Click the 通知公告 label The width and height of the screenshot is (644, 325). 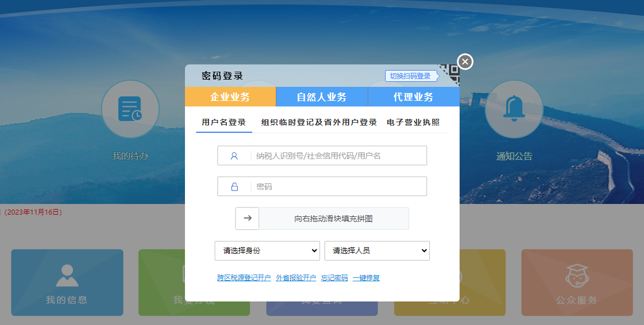[514, 156]
